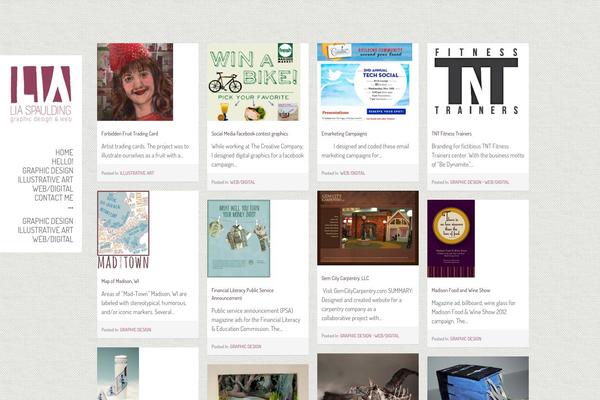Screen dimensions: 600x400
Task: Click WEB/DIGITAL tag under TNT Fitness Trainers
Action: (x=497, y=182)
